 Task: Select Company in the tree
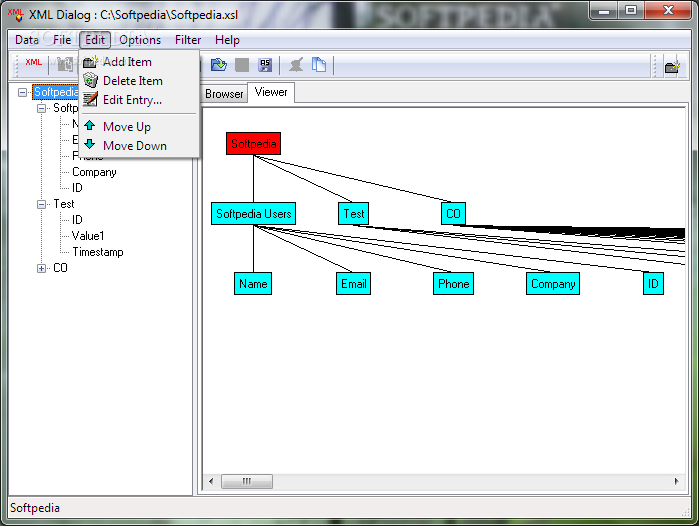94,172
